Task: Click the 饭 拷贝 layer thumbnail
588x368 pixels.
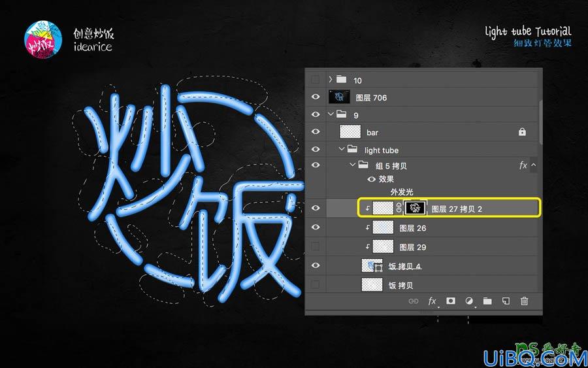Action: 372,284
